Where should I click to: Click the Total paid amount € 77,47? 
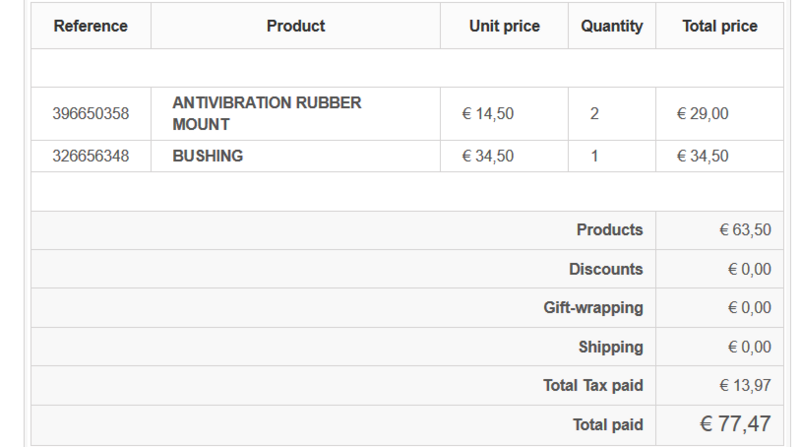(x=735, y=424)
